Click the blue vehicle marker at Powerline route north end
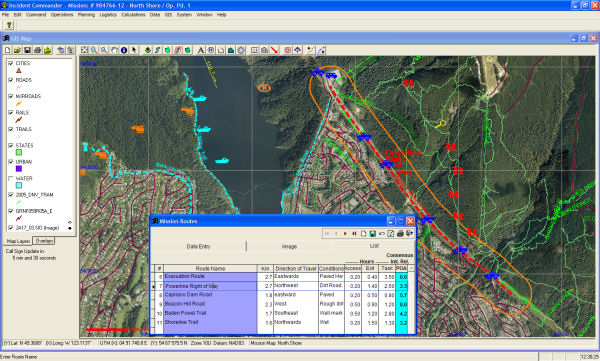600x361 pixels. tap(318, 72)
